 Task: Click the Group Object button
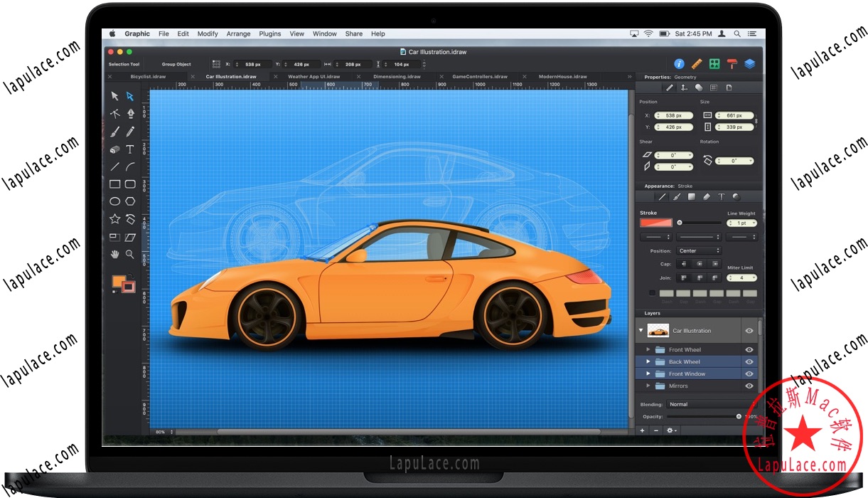pos(176,63)
